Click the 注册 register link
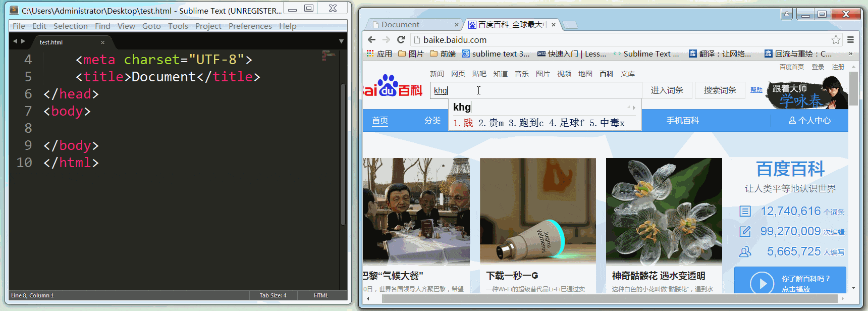This screenshot has width=868, height=311. tap(838, 67)
